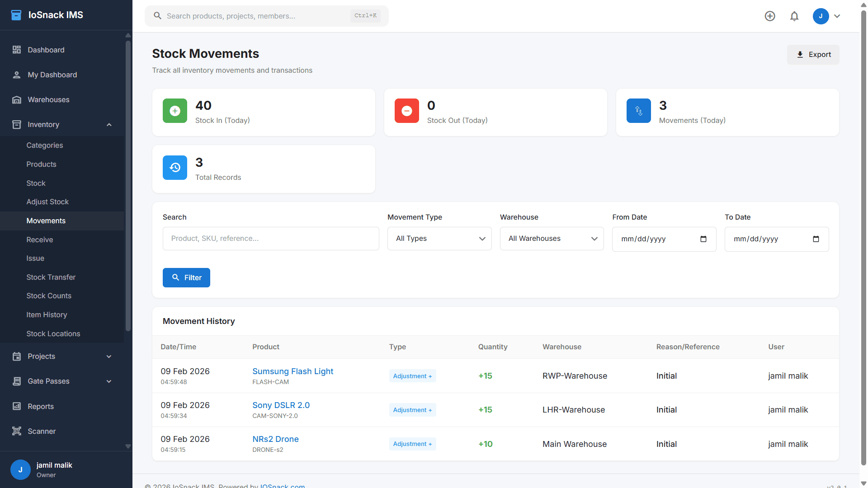Viewport: 868px width, 488px height.
Task: Click the product search input field
Action: click(x=271, y=239)
